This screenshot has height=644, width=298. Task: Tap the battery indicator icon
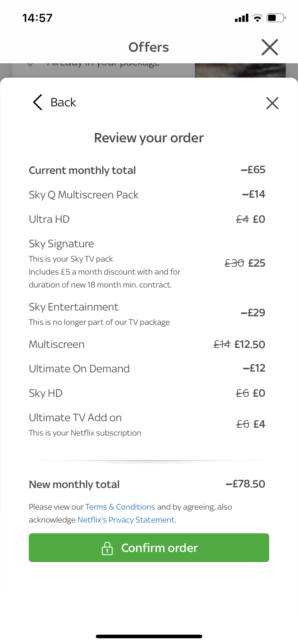[276, 18]
